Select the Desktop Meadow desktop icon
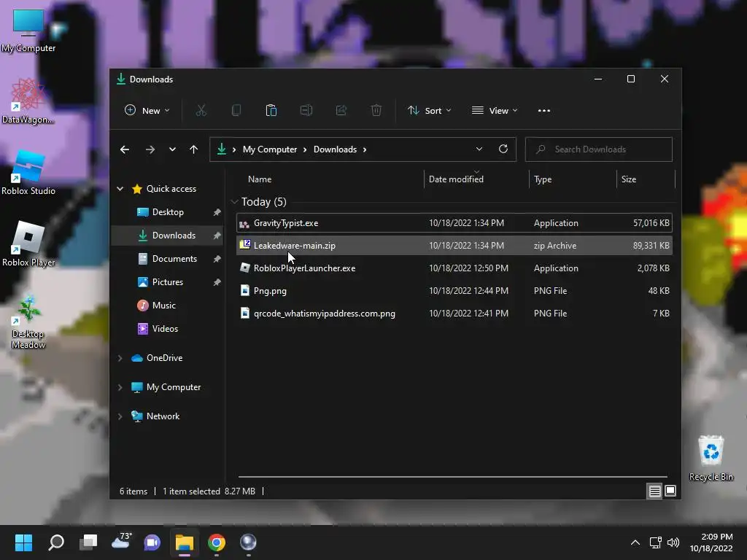Screen dimensions: 747x560 tap(28, 322)
